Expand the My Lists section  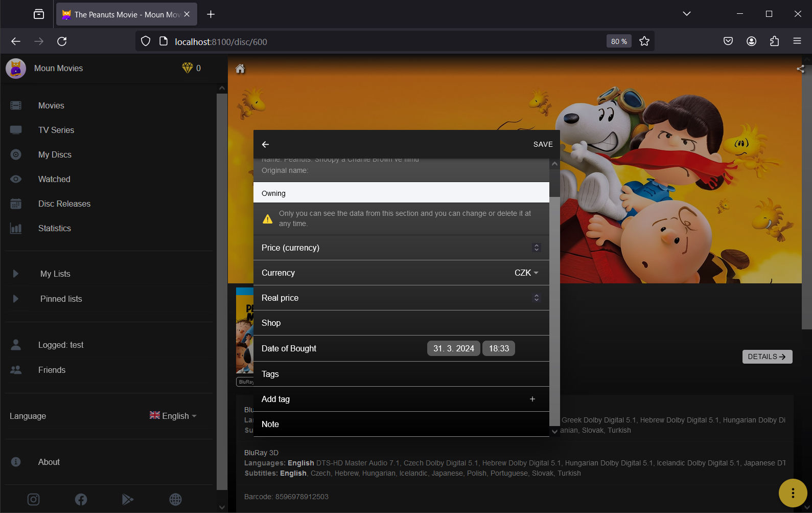coord(16,274)
